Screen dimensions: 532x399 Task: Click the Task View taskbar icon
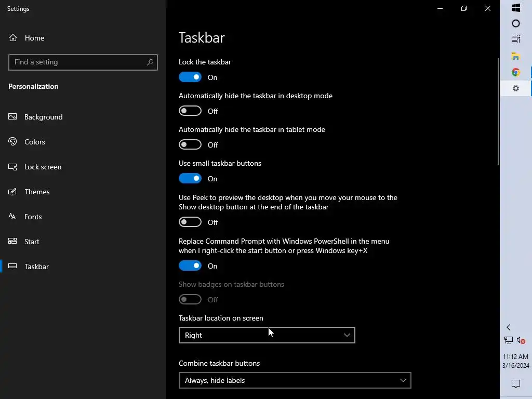515,39
